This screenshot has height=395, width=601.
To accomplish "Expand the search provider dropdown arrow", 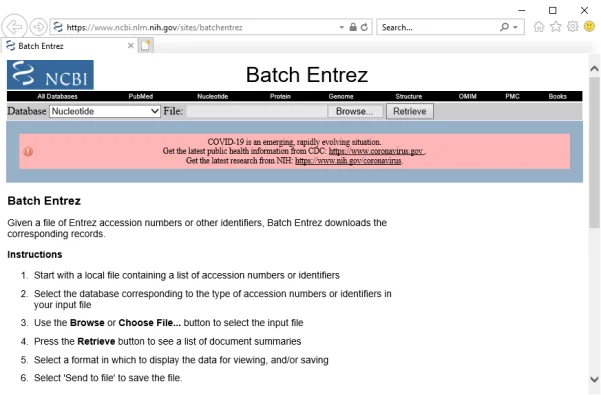I will coord(516,27).
